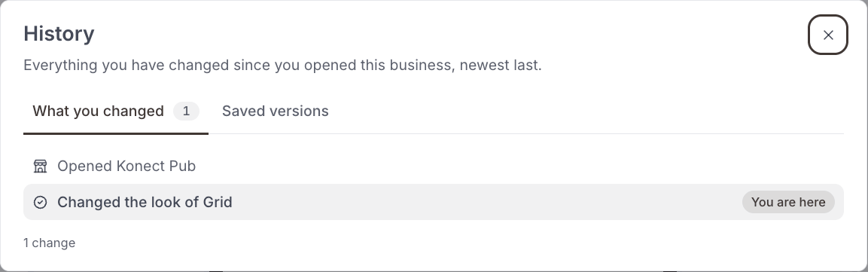The height and width of the screenshot is (272, 868).
Task: Click the active tab underline under What you changed
Action: pos(116,133)
